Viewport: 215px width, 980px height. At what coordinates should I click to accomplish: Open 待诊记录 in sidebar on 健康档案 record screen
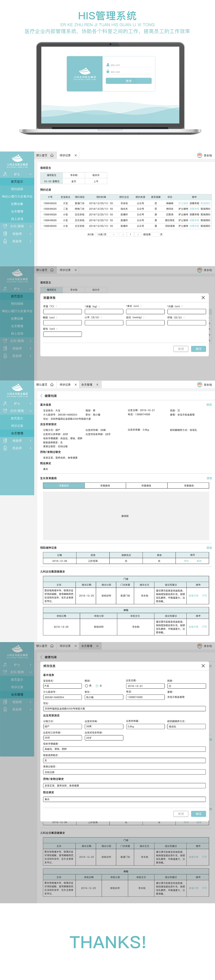pos(17,426)
